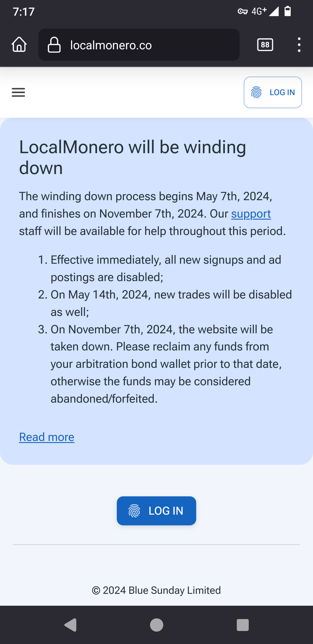Click the Blue Sunday Limited copyright text
Viewport: 313px width, 644px height.
tap(156, 590)
